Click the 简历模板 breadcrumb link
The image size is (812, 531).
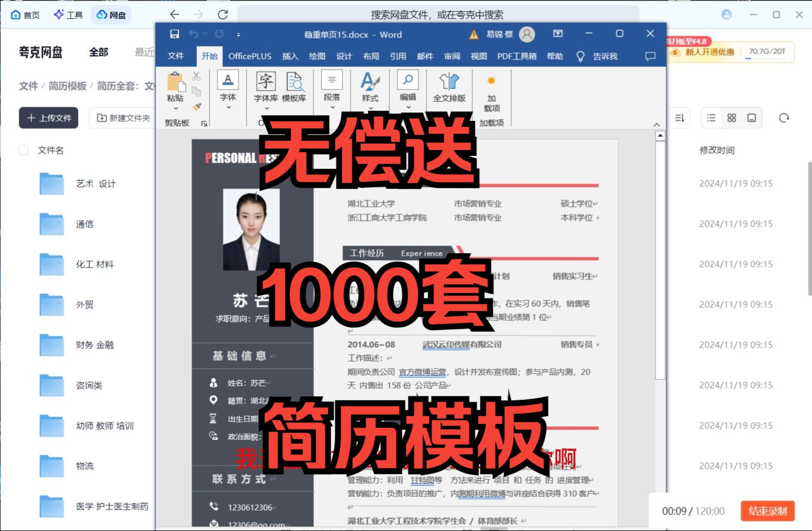point(67,86)
